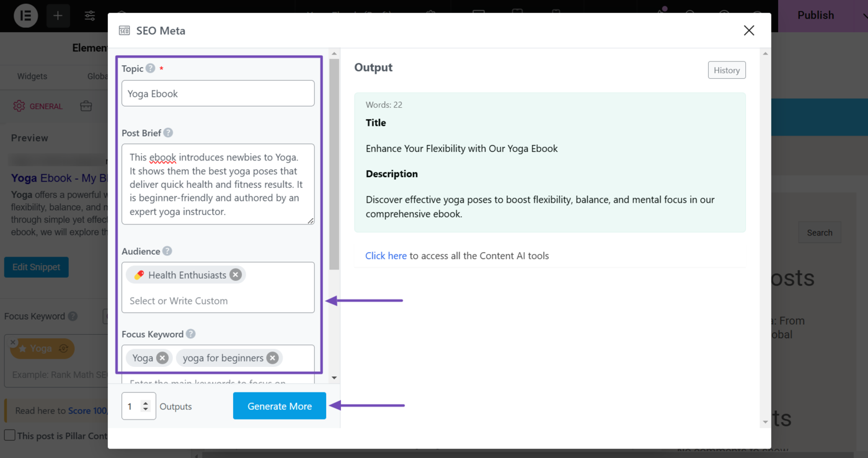This screenshot has height=458, width=868.
Task: Click the Audience help question icon
Action: (x=167, y=251)
